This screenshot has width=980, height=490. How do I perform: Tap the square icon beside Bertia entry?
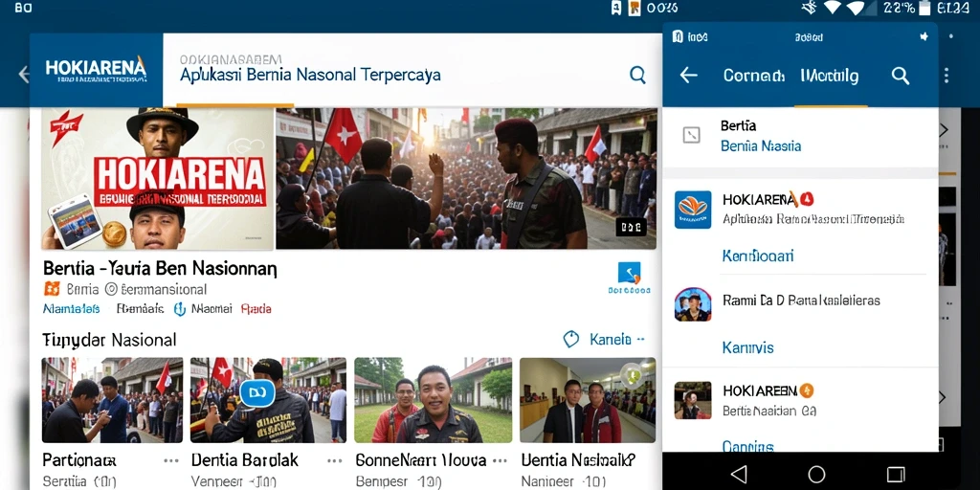[x=691, y=135]
